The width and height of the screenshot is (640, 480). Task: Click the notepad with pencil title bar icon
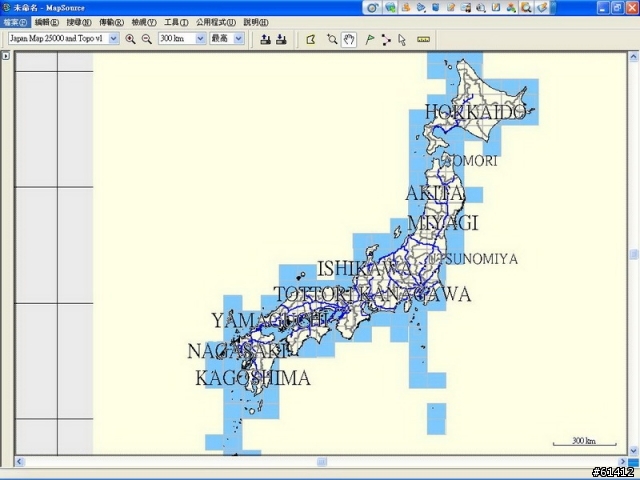451,7
